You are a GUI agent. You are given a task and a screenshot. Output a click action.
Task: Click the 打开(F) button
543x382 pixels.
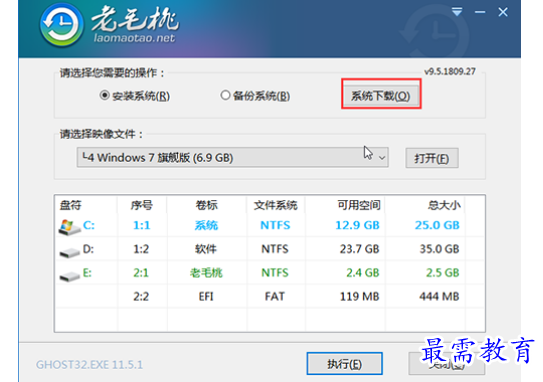coord(432,158)
